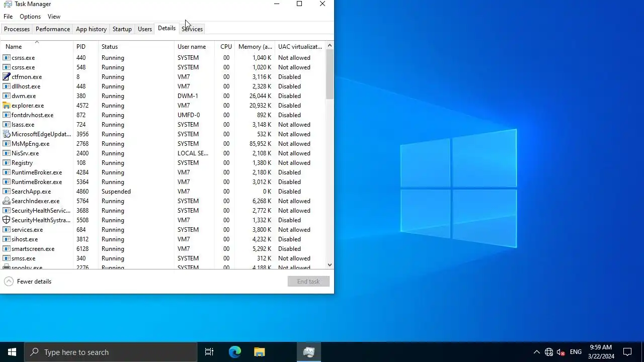Click the muted volume tray icon
The width and height of the screenshot is (644, 362).
(561, 352)
